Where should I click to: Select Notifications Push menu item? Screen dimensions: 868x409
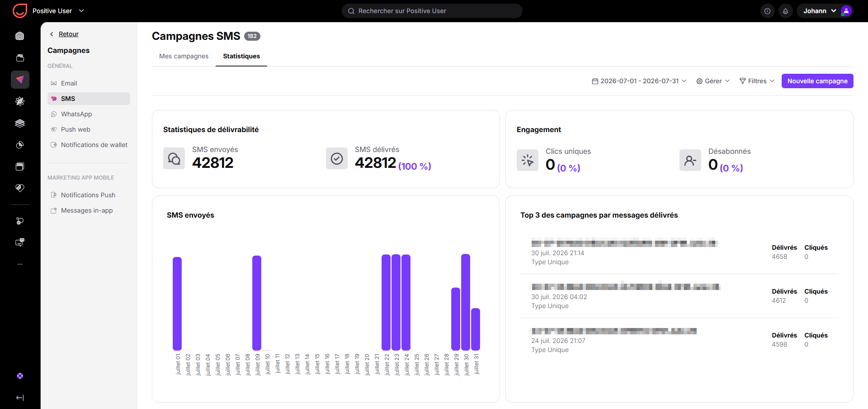[x=89, y=195]
